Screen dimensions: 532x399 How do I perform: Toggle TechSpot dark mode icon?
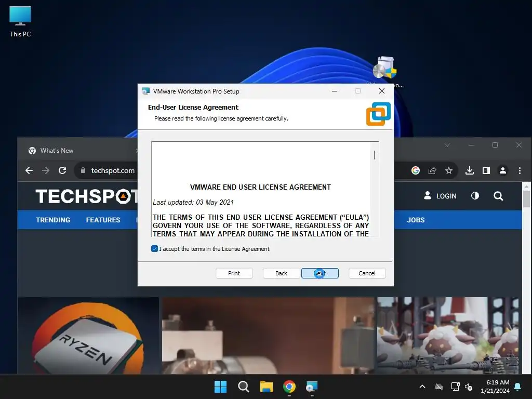pos(475,196)
